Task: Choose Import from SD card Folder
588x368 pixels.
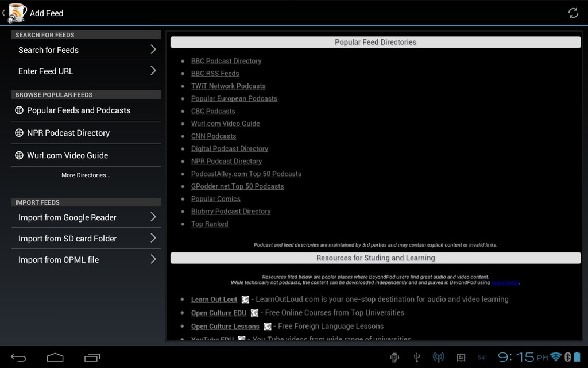Action: point(86,239)
